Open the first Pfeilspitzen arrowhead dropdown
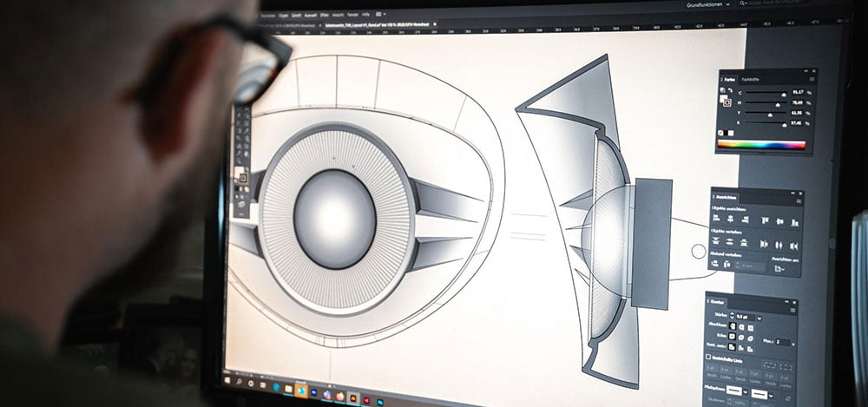868x407 pixels. tap(745, 391)
